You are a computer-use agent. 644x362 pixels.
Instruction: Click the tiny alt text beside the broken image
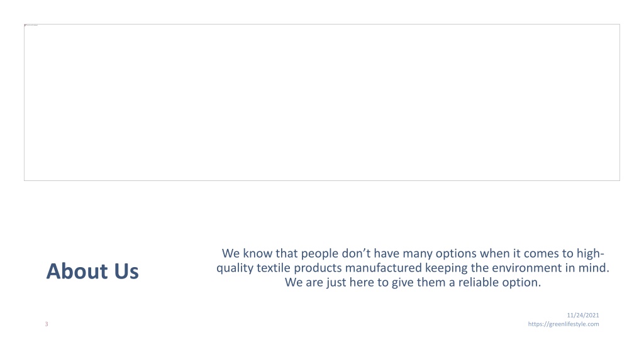pos(33,25)
